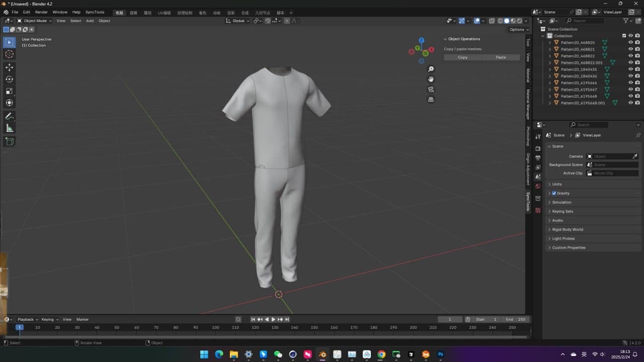The height and width of the screenshot is (362, 644).
Task: Open the Render properties tab icon
Action: (x=538, y=149)
